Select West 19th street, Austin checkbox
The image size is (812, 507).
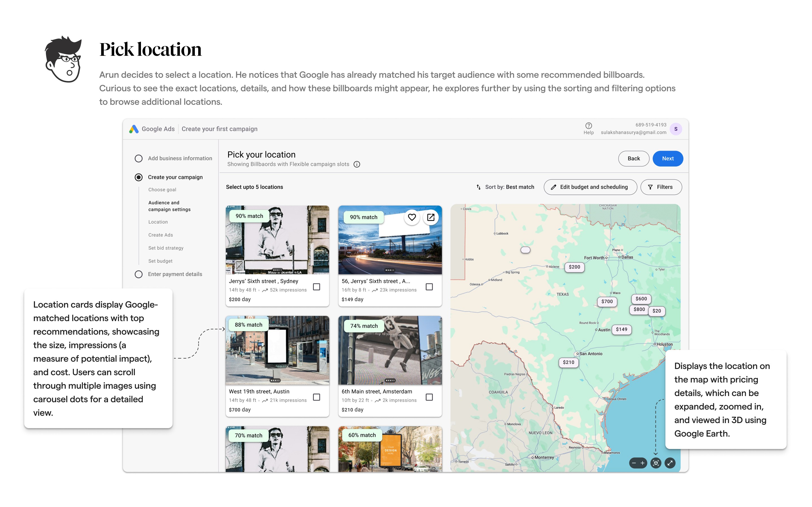(x=316, y=397)
